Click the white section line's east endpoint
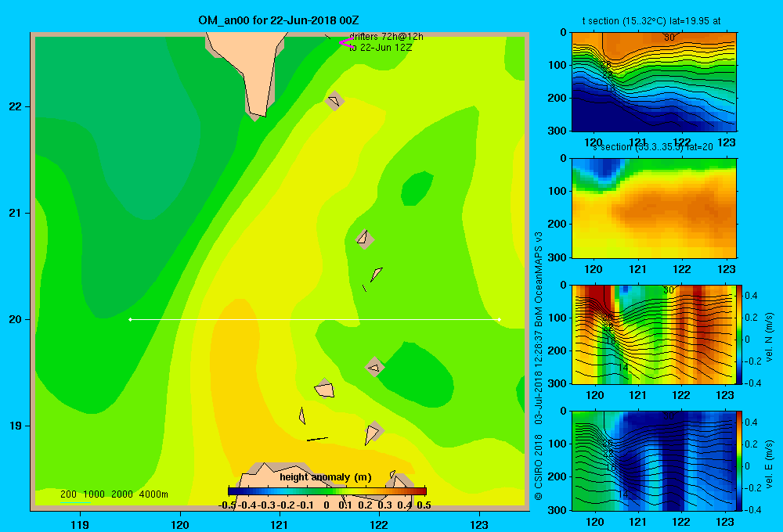Image resolution: width=783 pixels, height=532 pixels. coord(500,319)
